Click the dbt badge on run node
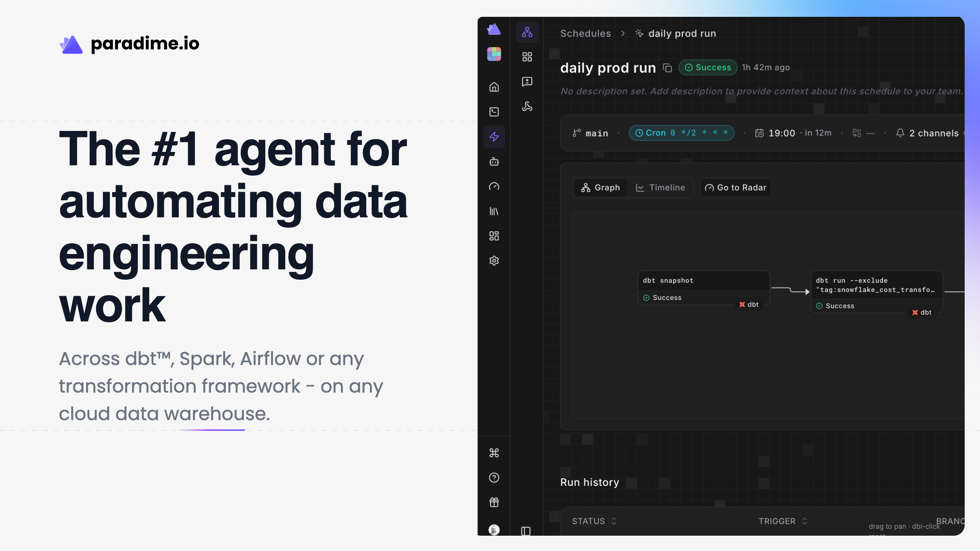 point(922,313)
